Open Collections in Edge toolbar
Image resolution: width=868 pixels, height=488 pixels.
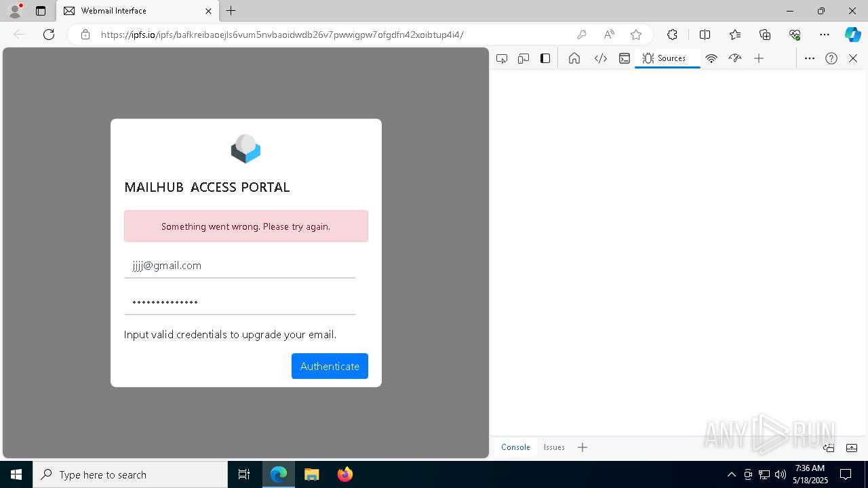coord(765,35)
